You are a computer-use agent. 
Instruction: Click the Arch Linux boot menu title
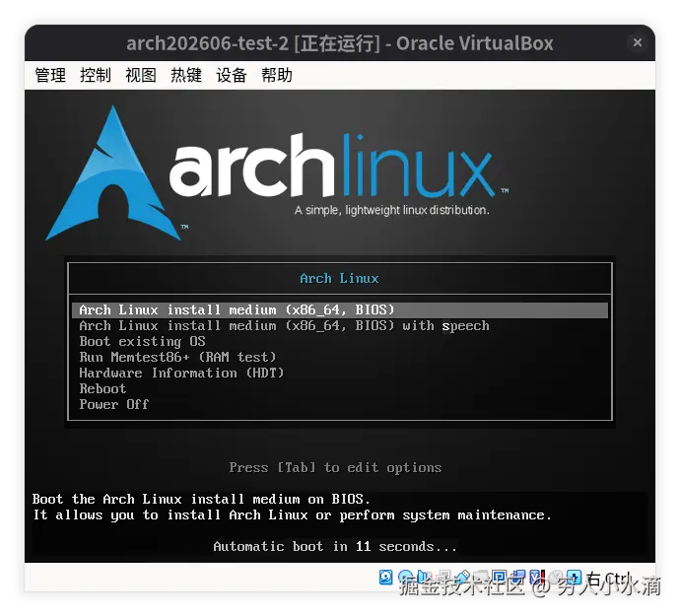[x=340, y=279]
